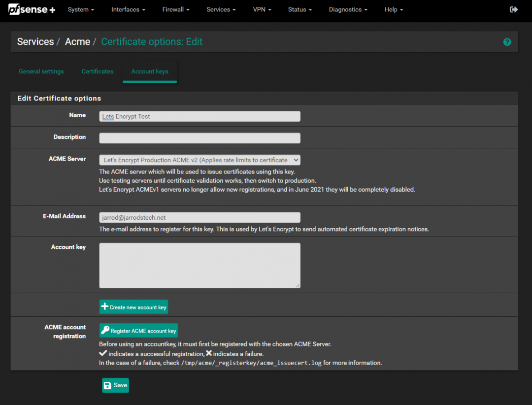Click the key icon on Register ACME account key
This screenshot has height=405, width=532.
106,330
